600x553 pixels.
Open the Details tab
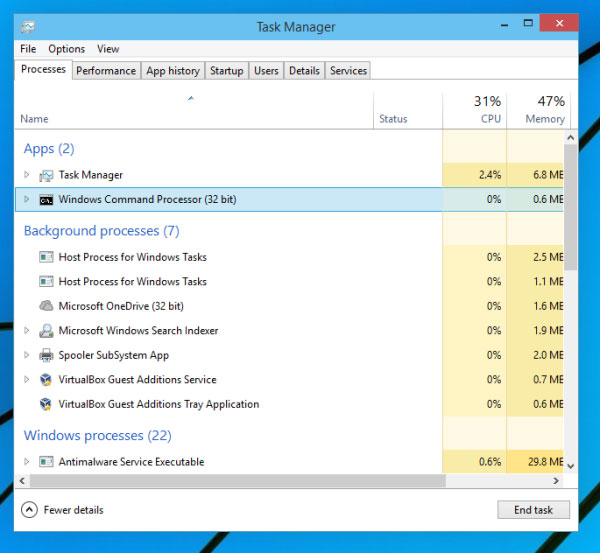pos(304,71)
